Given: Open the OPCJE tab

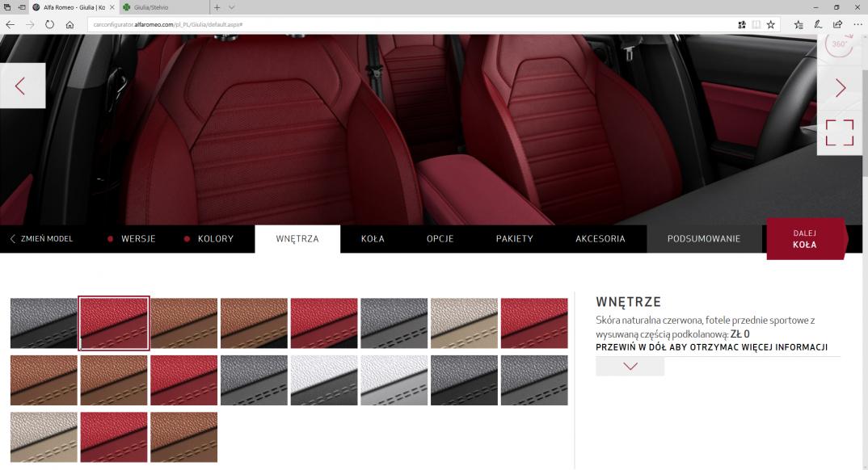Looking at the screenshot, I should pyautogui.click(x=440, y=239).
